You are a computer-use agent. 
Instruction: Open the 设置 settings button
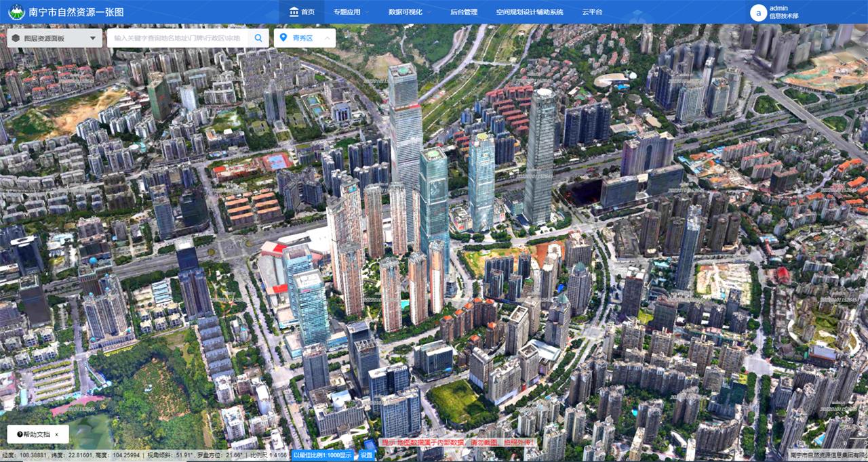click(x=367, y=456)
